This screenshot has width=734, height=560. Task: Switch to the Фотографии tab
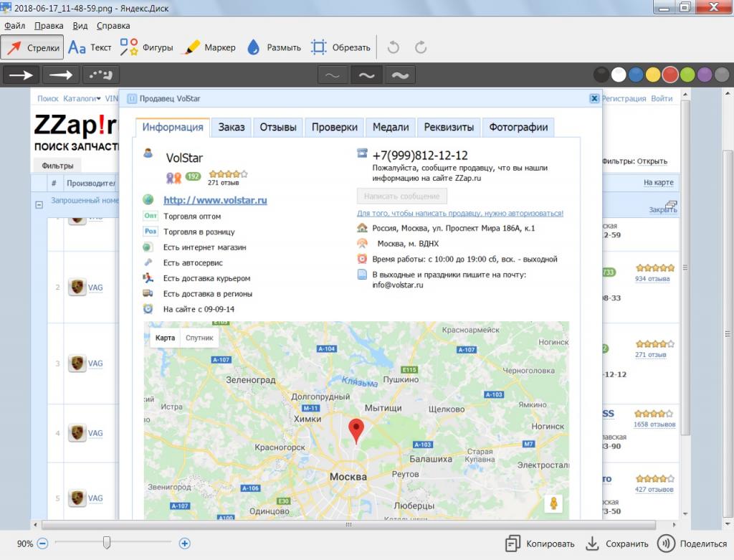click(x=518, y=128)
